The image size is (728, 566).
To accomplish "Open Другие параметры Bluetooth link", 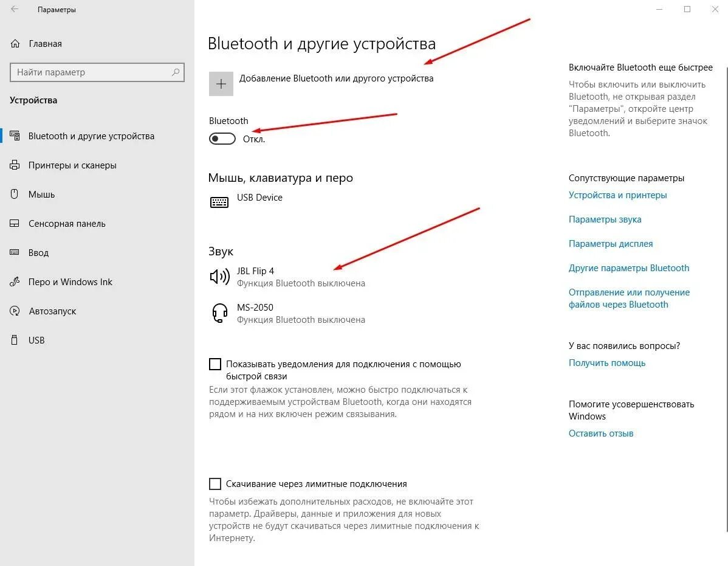I will [x=628, y=268].
